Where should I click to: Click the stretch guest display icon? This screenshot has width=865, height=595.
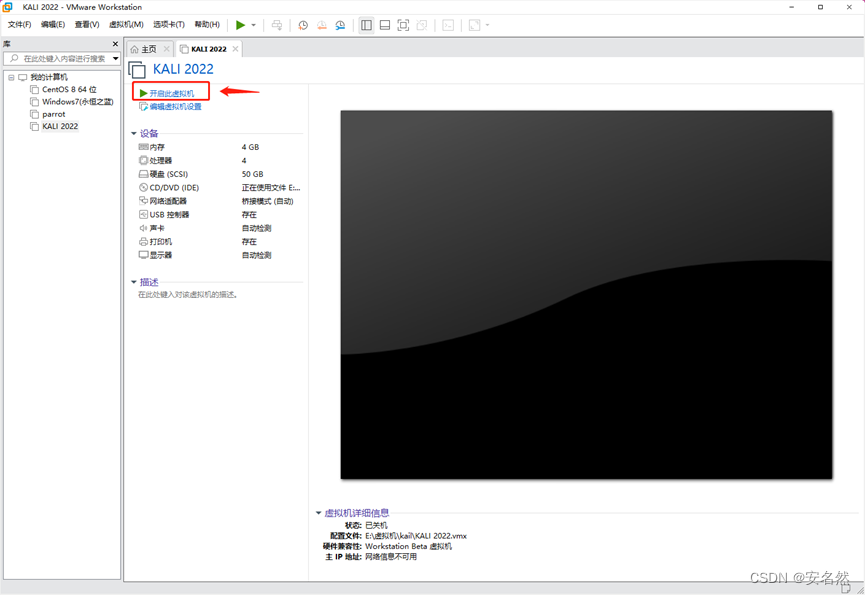[474, 25]
